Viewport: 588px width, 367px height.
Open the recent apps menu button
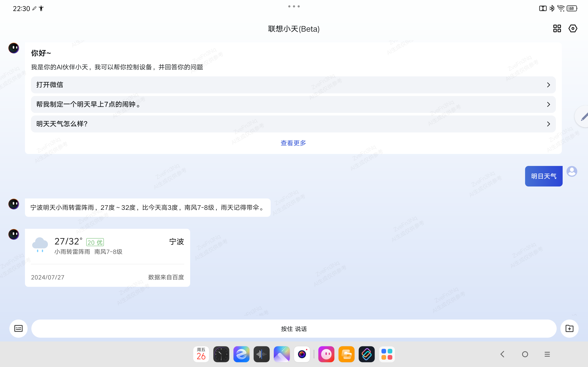click(x=547, y=354)
